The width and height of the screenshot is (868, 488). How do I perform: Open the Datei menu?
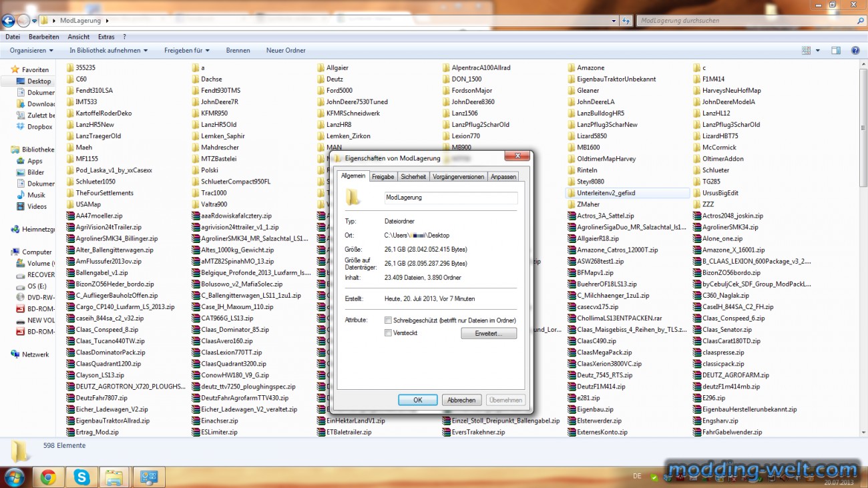[13, 37]
